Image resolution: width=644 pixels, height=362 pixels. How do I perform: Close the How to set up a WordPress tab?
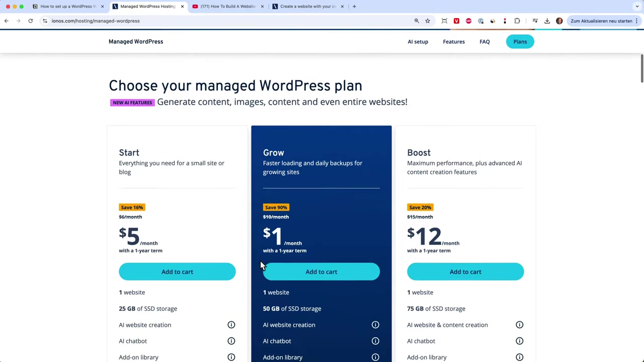tap(102, 7)
